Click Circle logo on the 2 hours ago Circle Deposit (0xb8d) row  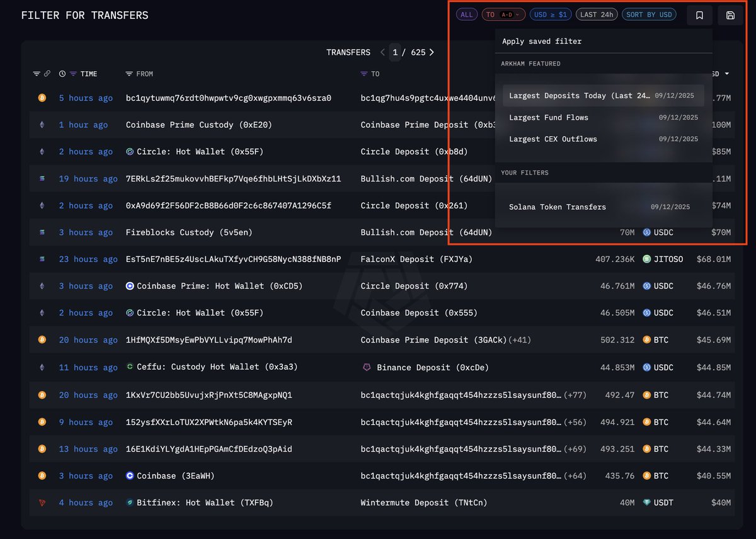coord(130,152)
